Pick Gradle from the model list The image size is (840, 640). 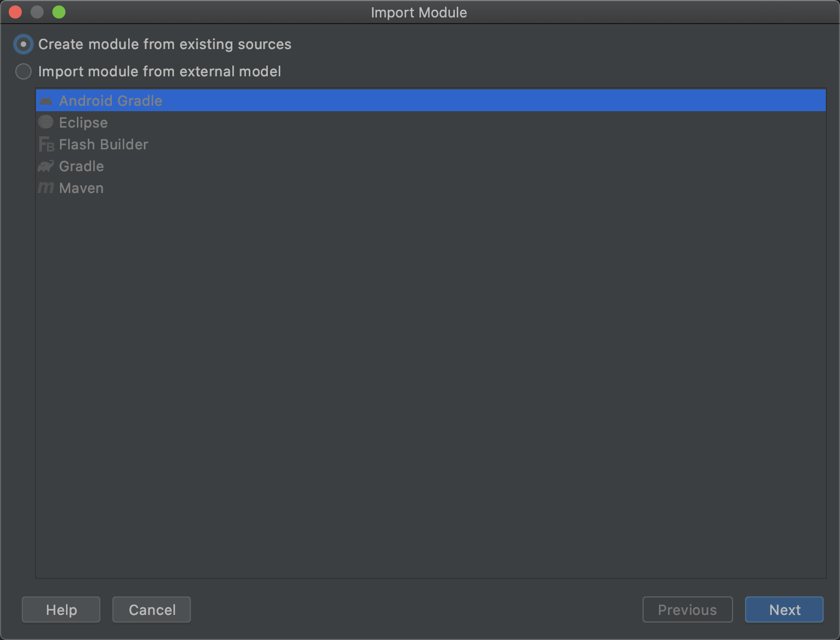(431, 166)
